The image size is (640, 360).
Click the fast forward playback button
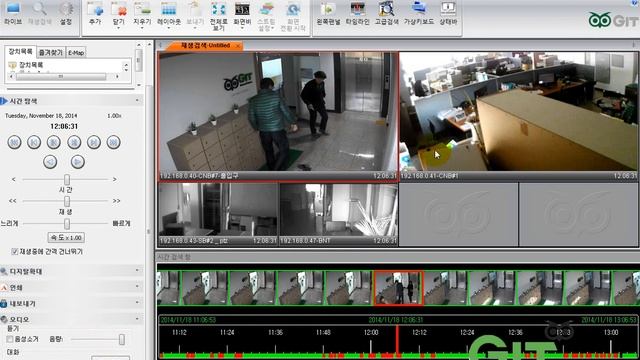coord(113,142)
